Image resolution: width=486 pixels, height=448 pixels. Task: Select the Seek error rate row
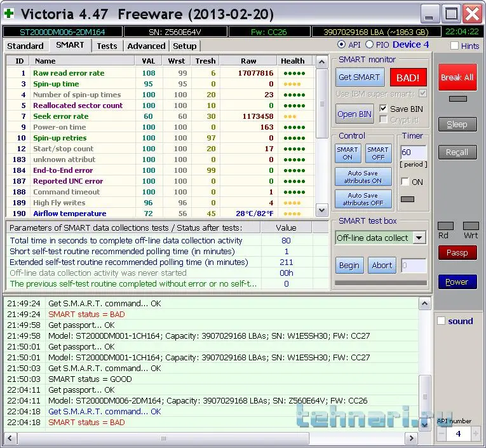click(161, 116)
